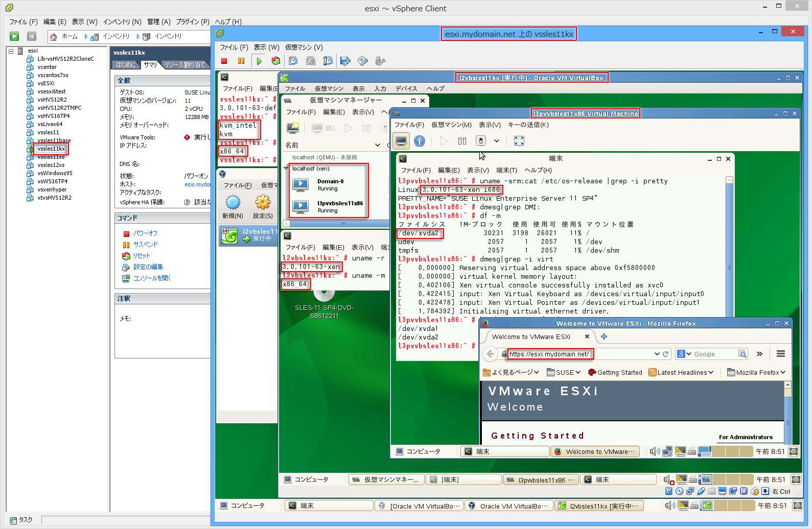This screenshot has height=529, width=812.
Task: Open shutdown options dropdown arrow
Action: 496,141
